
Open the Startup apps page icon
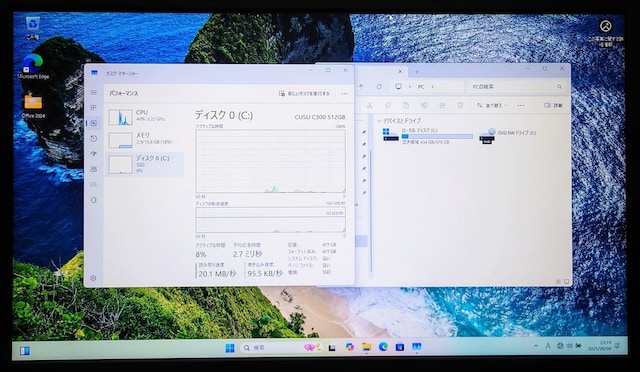93,154
